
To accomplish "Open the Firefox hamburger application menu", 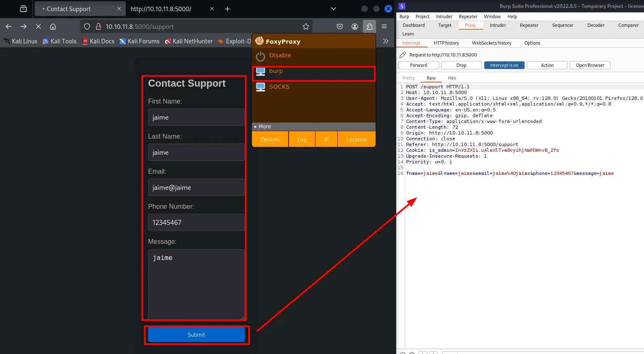I will coord(384,26).
